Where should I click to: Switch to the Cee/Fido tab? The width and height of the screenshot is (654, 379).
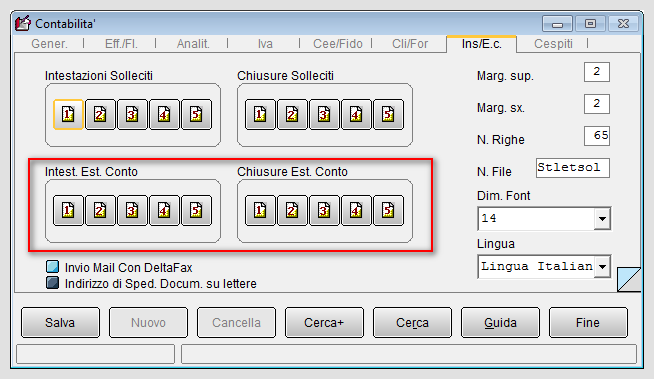[x=338, y=44]
